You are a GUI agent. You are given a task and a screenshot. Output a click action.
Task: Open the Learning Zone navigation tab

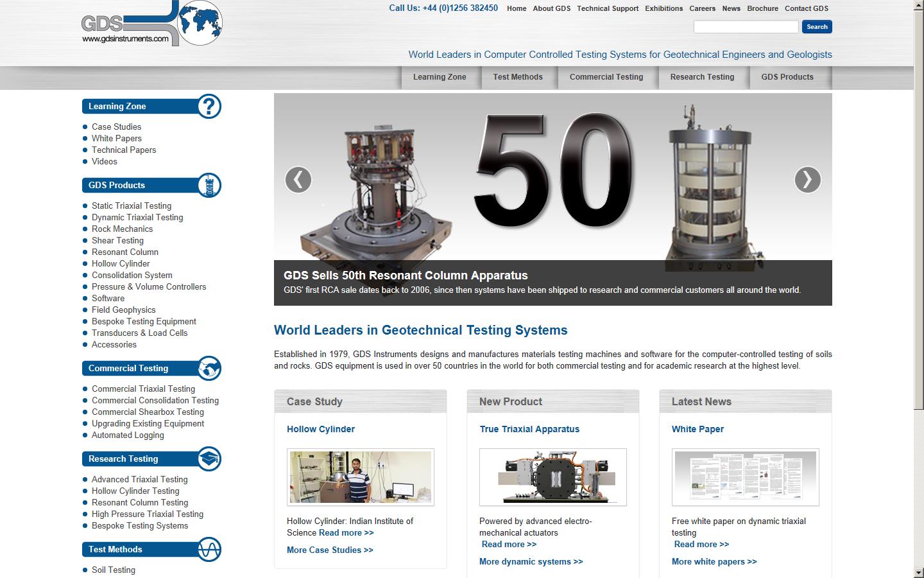point(440,77)
